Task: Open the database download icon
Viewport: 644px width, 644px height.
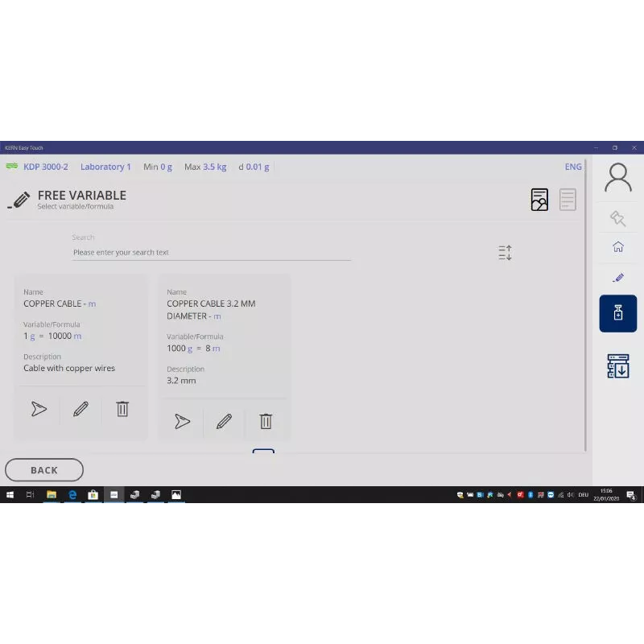Action: pyautogui.click(x=617, y=365)
